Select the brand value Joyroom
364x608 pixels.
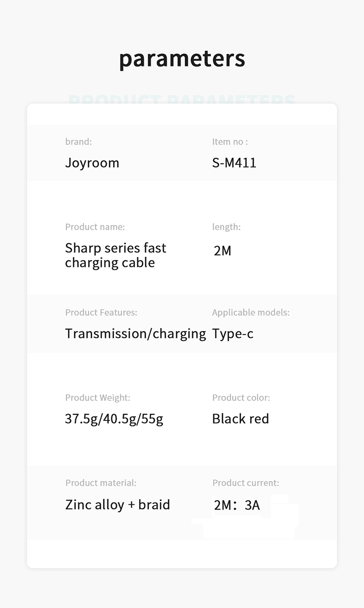92,163
